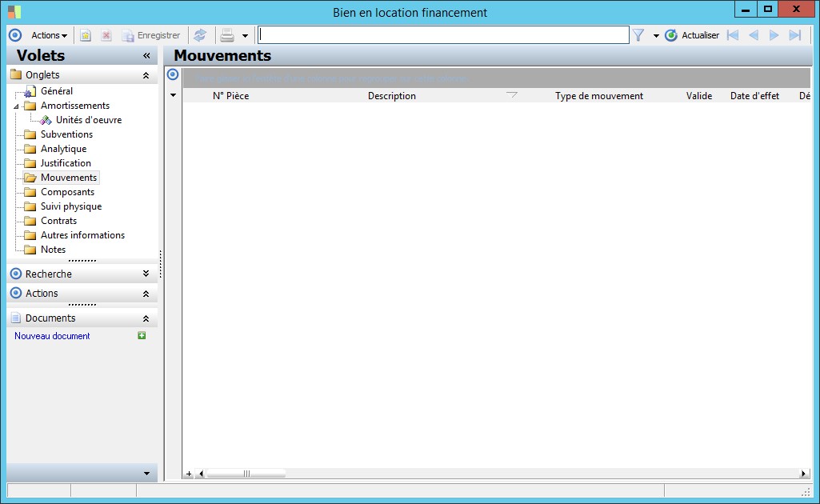Viewport: 820px width, 504px height.
Task: Click the Nouveau document link
Action: click(52, 336)
